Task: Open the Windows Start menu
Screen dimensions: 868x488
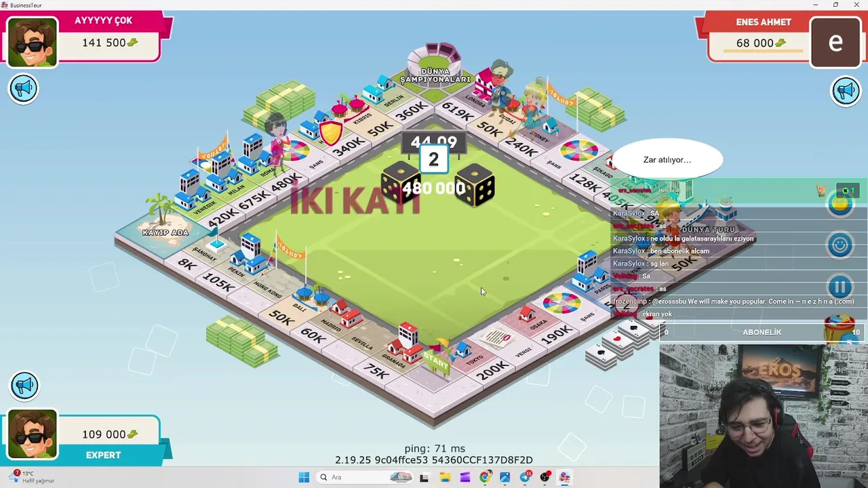Action: click(304, 477)
